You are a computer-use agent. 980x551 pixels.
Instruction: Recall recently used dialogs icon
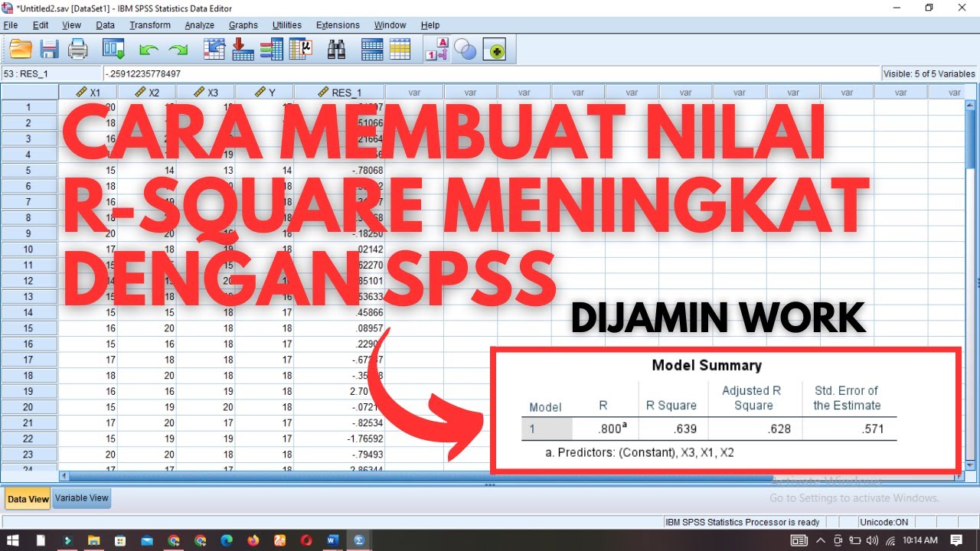[x=114, y=50]
